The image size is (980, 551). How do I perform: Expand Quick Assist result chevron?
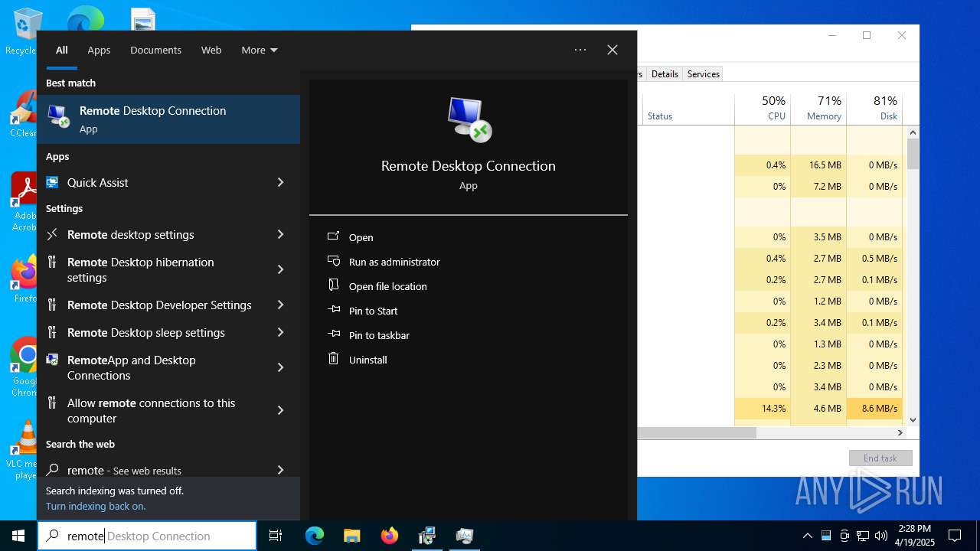pyautogui.click(x=280, y=182)
